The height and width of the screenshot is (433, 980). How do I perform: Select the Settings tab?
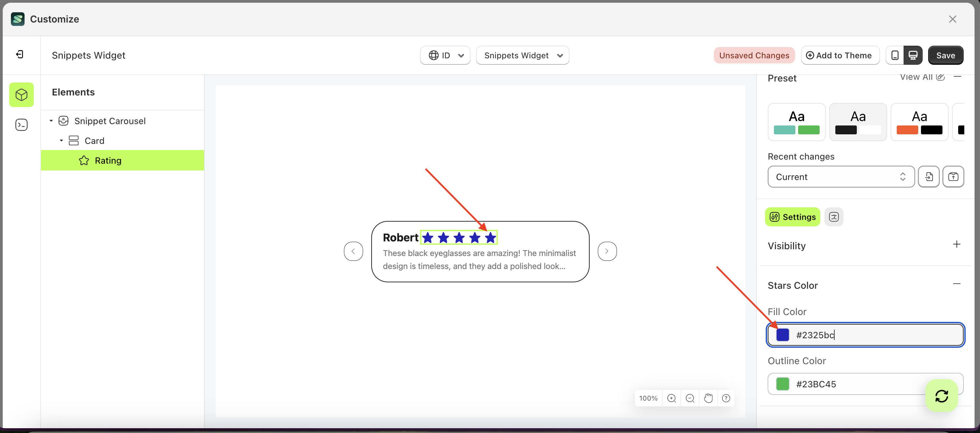point(792,217)
